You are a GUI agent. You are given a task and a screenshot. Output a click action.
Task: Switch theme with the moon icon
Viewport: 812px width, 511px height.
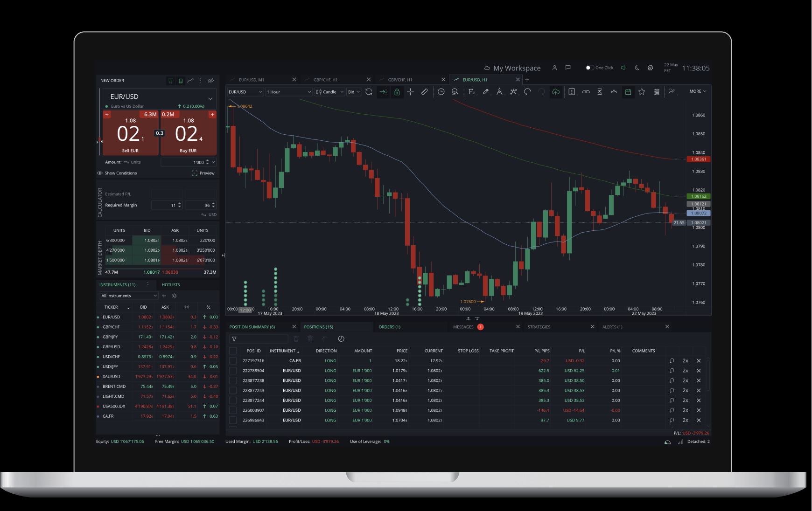coord(637,68)
